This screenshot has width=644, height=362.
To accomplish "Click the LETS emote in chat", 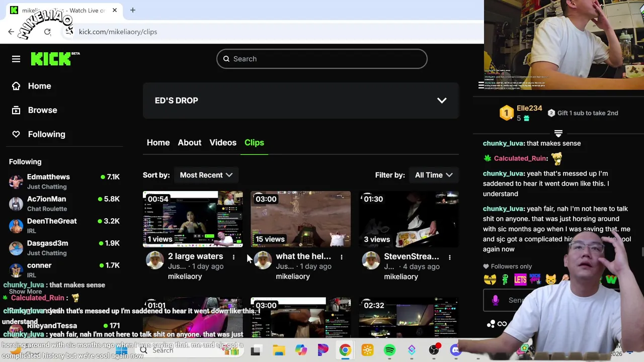I will point(520,279).
